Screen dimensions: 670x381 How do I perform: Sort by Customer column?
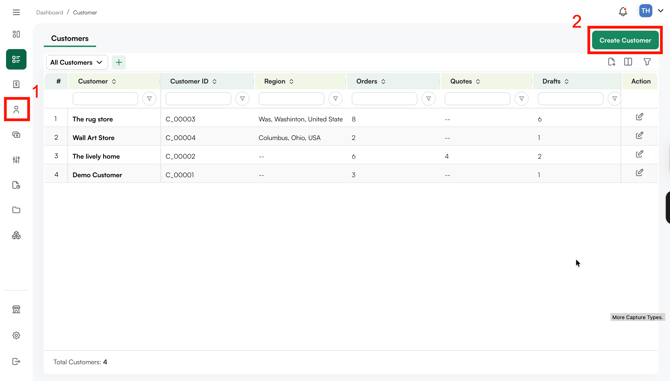point(114,81)
